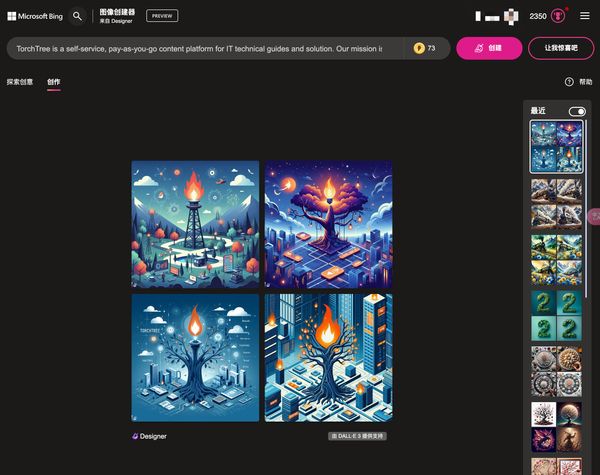The height and width of the screenshot is (475, 600).
Task: Click into the TorchTree prompt input field
Action: pos(205,49)
